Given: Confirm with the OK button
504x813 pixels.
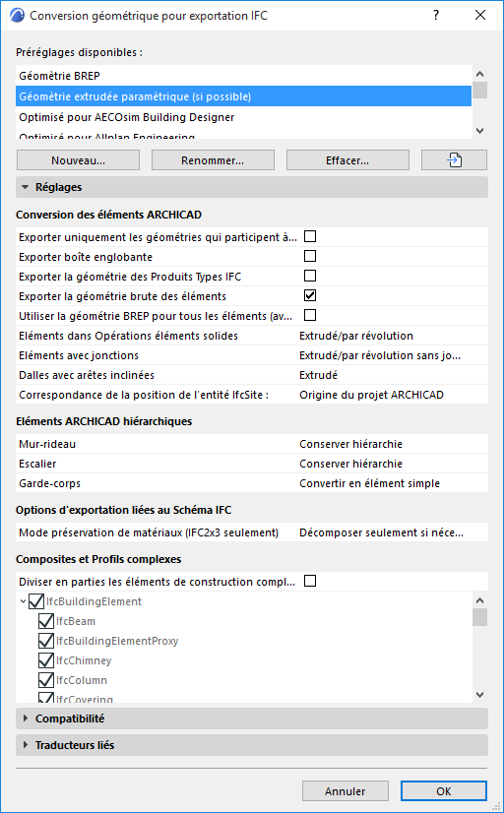Looking at the screenshot, I should 444,791.
